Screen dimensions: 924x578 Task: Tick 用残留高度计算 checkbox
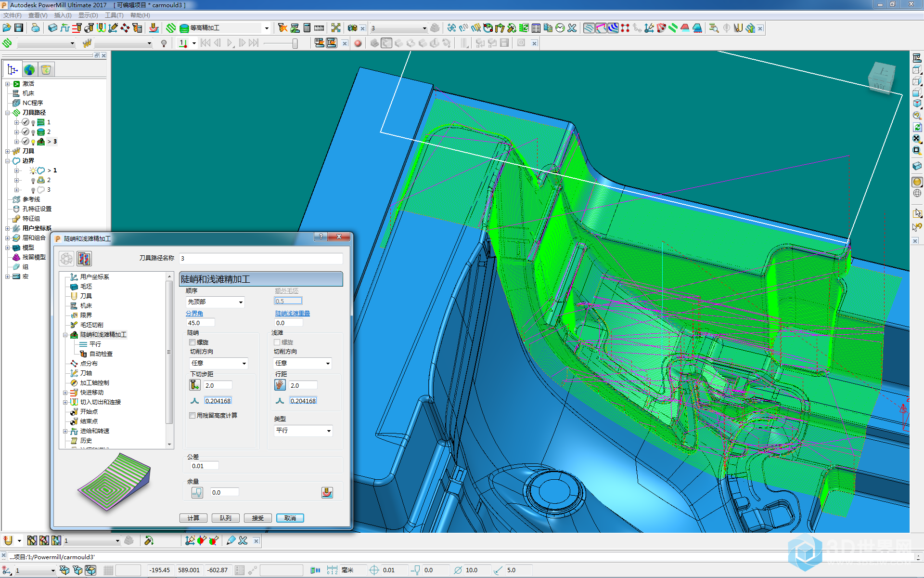192,415
